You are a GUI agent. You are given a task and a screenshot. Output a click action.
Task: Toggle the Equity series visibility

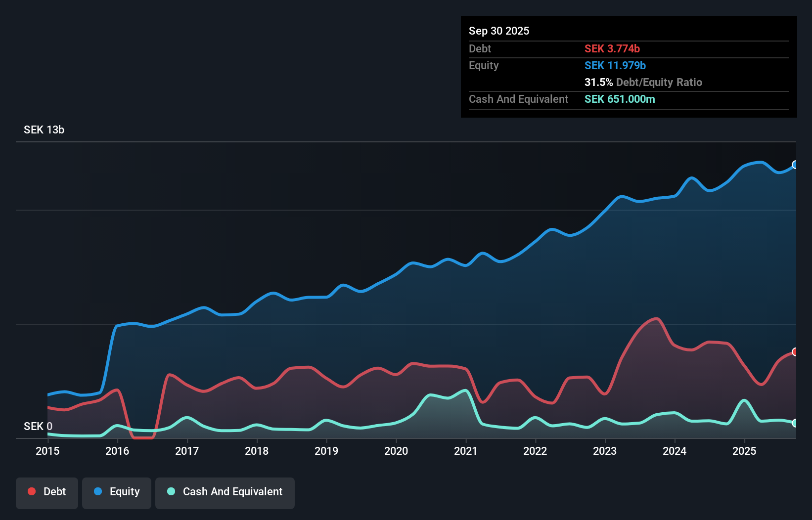coord(116,491)
